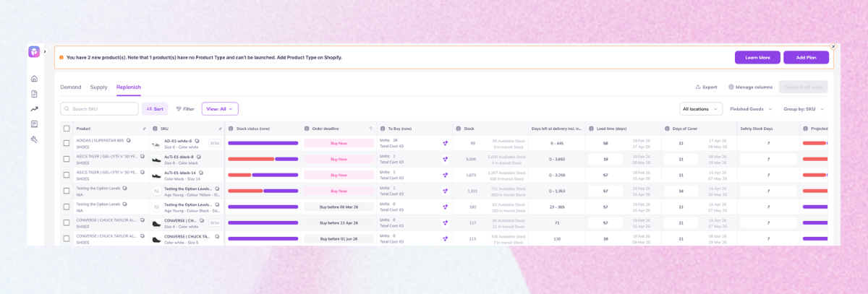Click the Create draft order button
This screenshot has width=868, height=294.
[803, 87]
